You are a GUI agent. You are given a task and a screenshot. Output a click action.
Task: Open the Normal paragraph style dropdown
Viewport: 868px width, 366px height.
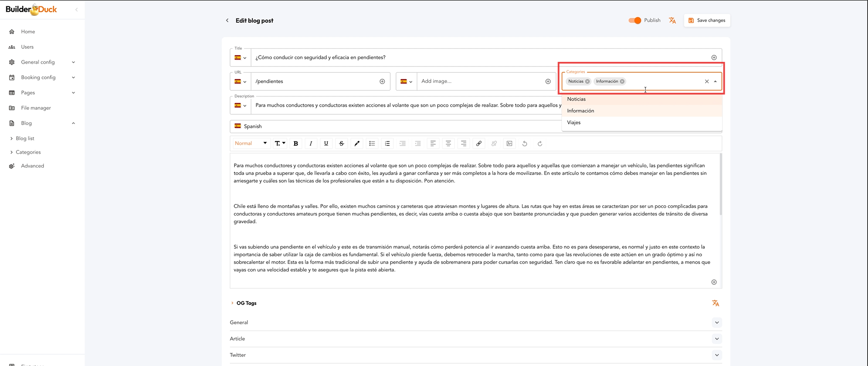point(250,144)
